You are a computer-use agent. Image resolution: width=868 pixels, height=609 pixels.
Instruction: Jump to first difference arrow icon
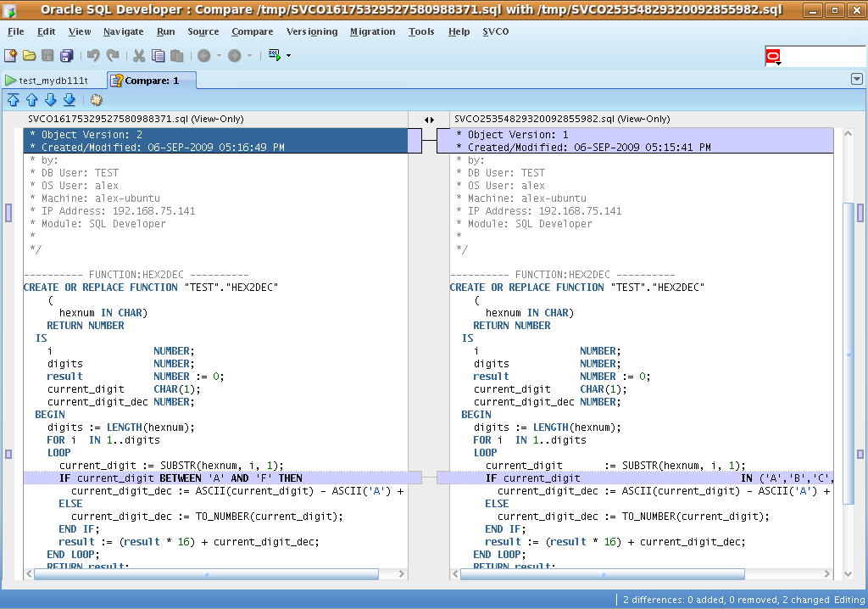13,100
